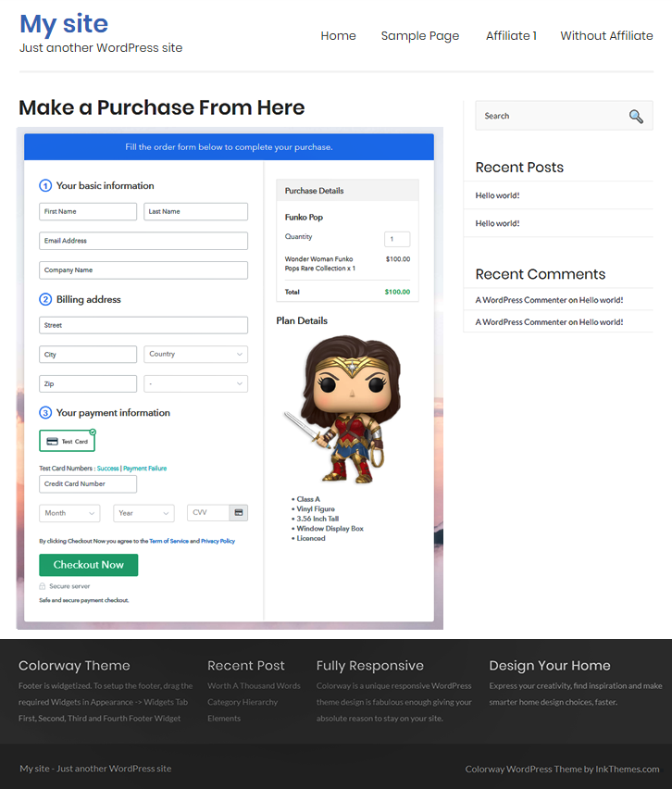
Task: Click the $100.00 total amount
Action: 397,292
